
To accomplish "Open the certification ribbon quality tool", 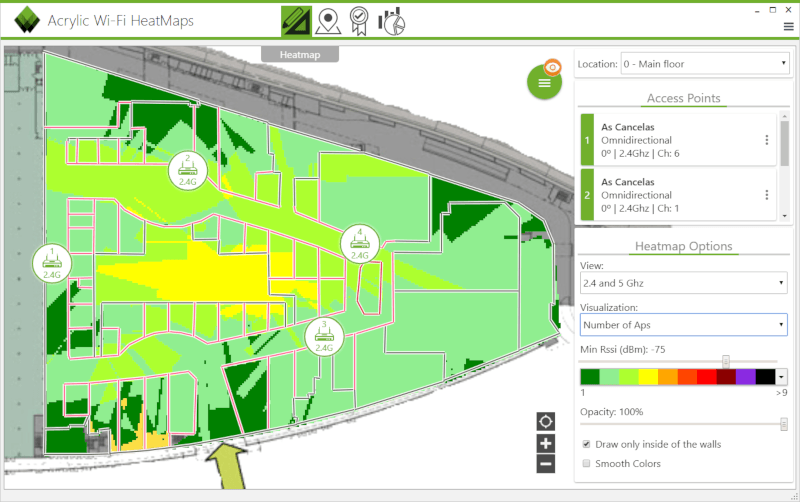I will (359, 21).
